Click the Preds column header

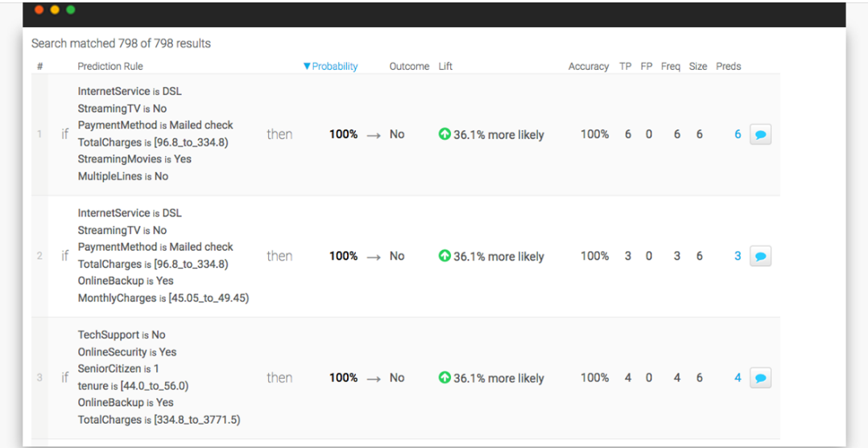(x=728, y=67)
